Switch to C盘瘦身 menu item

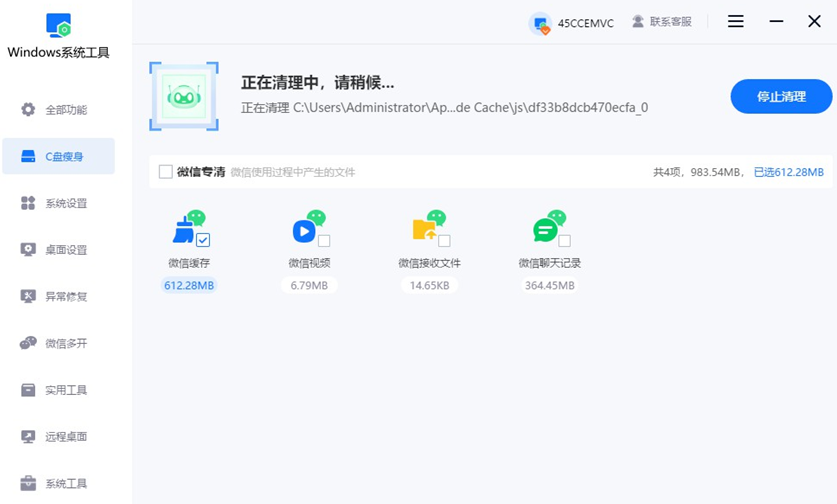pos(59,156)
